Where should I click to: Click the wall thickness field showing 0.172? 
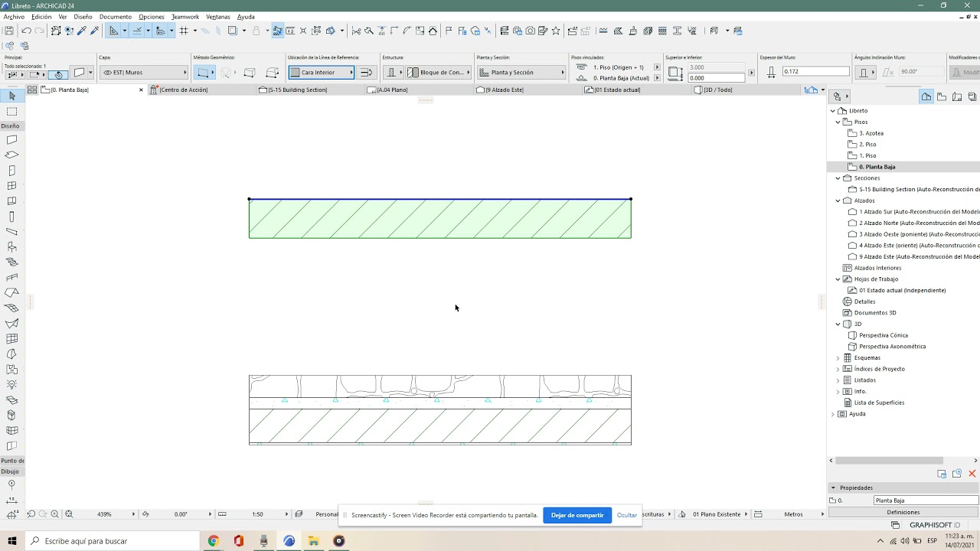click(815, 71)
